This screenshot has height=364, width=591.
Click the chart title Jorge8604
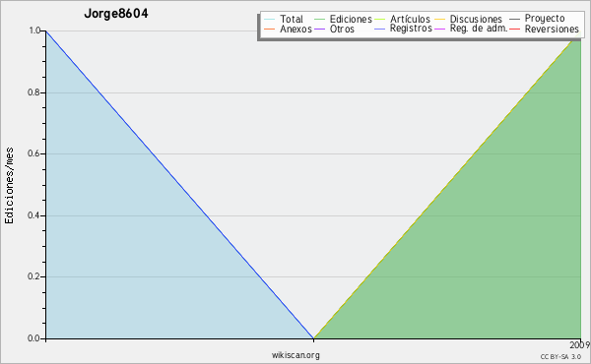(116, 13)
